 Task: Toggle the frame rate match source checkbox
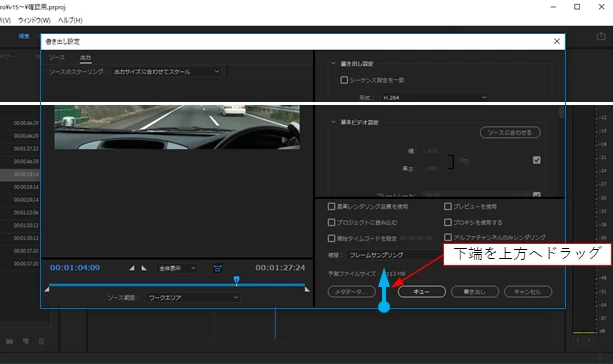537,194
